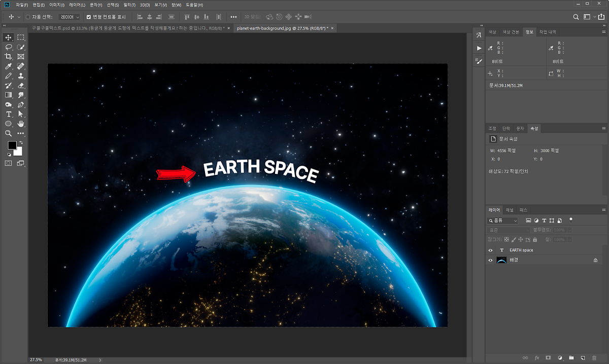
Task: Select the 배경 layer thumbnail
Action: pos(502,260)
